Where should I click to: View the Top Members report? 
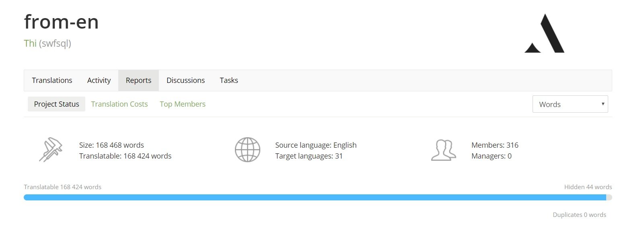point(183,104)
